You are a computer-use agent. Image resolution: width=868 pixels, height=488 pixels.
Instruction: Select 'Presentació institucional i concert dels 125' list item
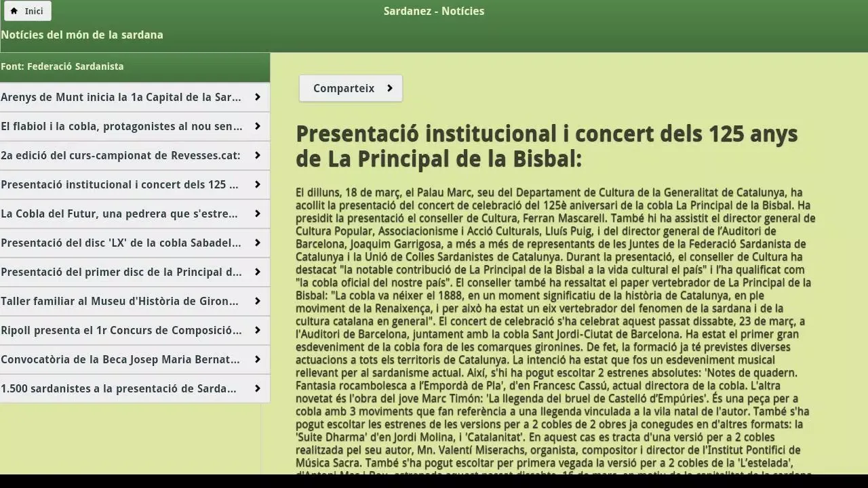click(135, 184)
